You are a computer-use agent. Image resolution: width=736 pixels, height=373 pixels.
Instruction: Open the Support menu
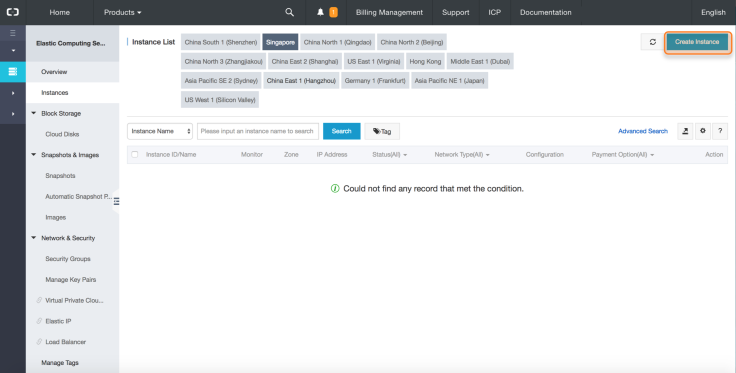pos(455,12)
